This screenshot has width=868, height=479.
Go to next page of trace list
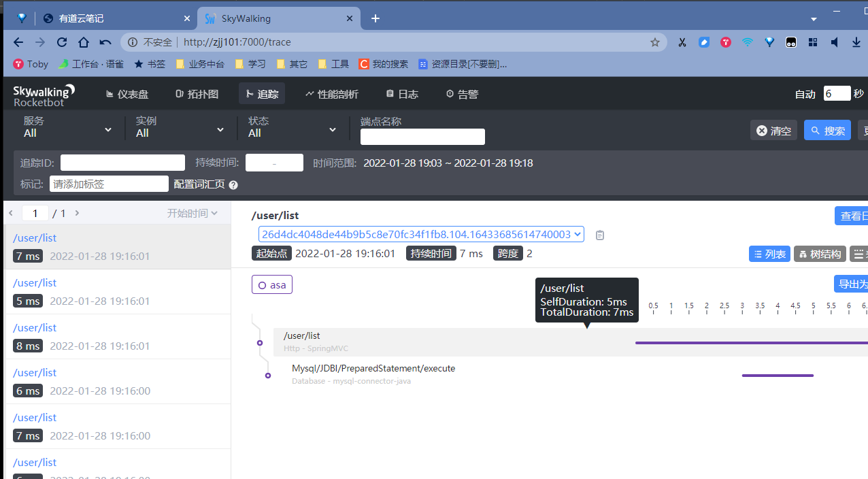77,213
